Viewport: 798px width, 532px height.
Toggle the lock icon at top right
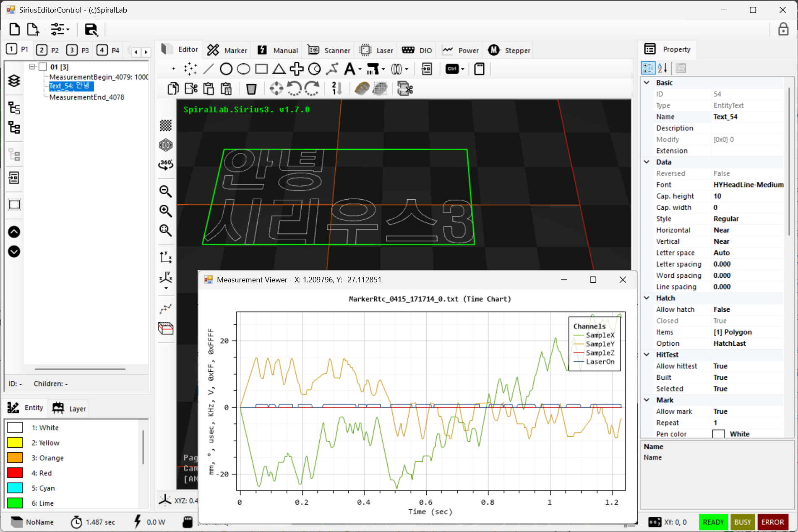783,29
